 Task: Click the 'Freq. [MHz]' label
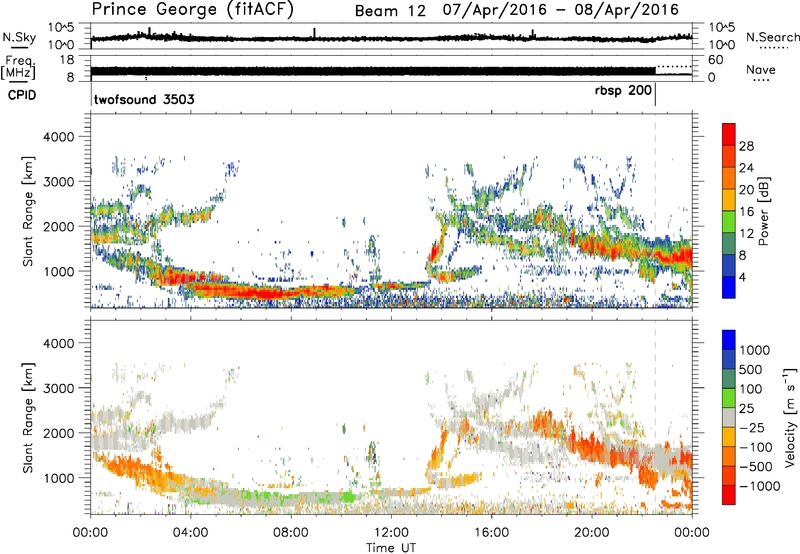tap(19, 67)
